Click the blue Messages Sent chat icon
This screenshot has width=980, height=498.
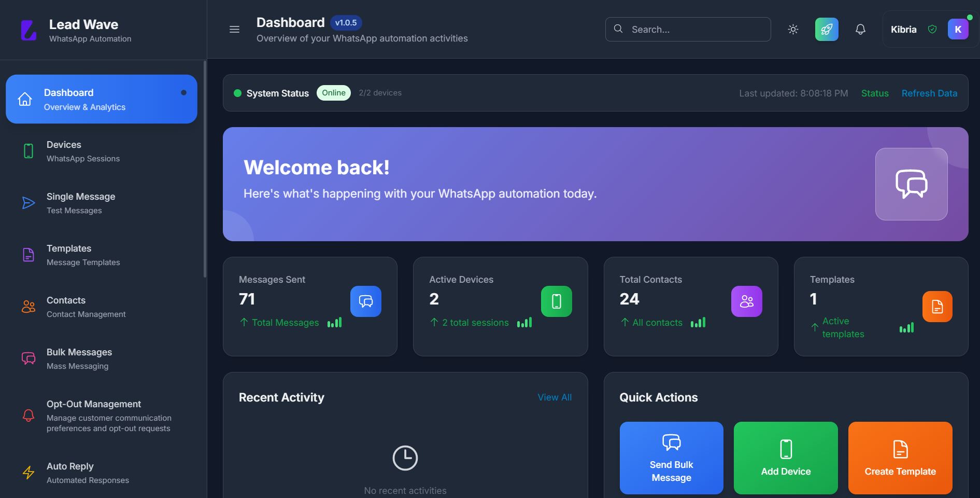pos(365,301)
